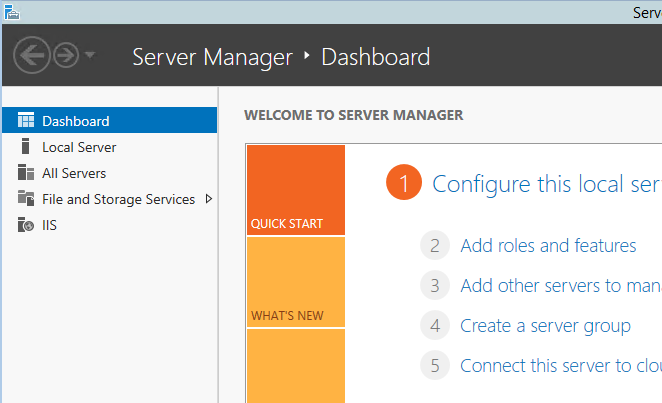The image size is (662, 403).
Task: Select the WHAT'S NEW tile
Action: point(296,282)
